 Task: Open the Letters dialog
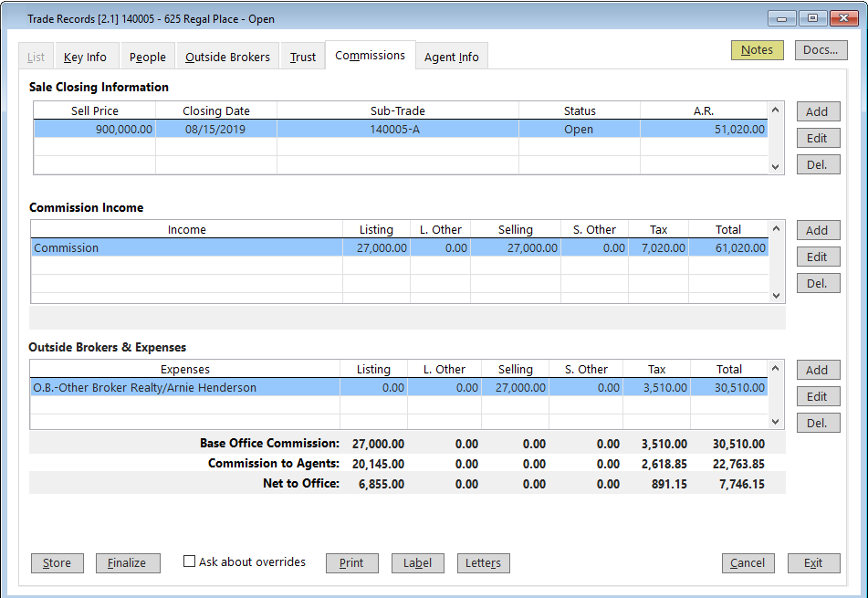click(x=483, y=563)
